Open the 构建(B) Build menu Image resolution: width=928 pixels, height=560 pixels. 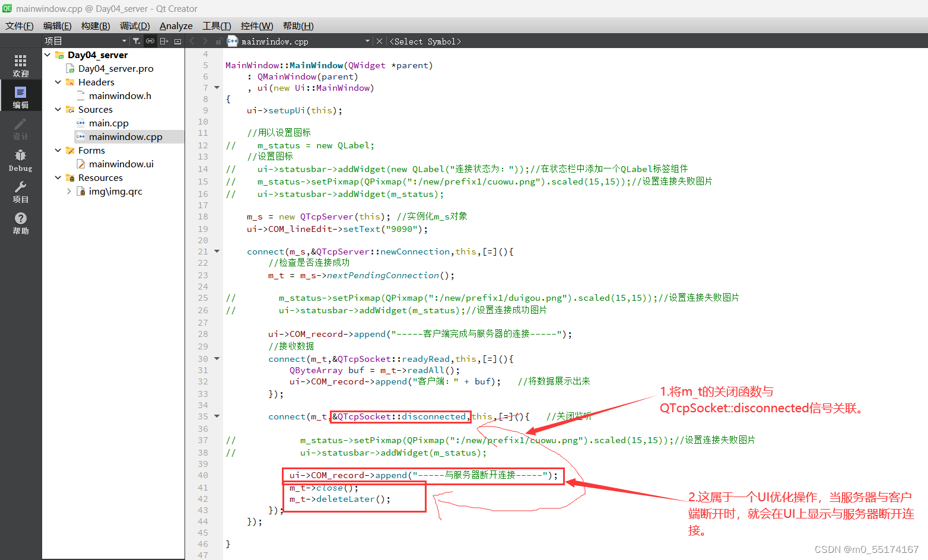click(95, 26)
